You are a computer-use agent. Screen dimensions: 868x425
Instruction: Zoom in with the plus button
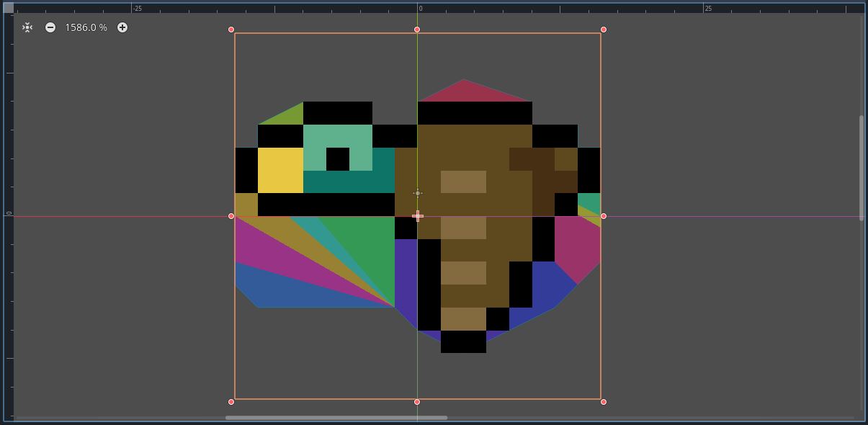coord(122,27)
